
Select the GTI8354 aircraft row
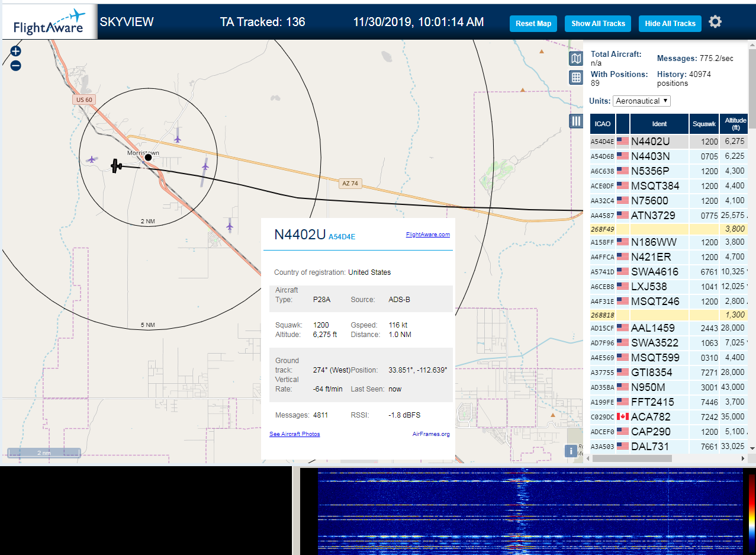click(669, 373)
